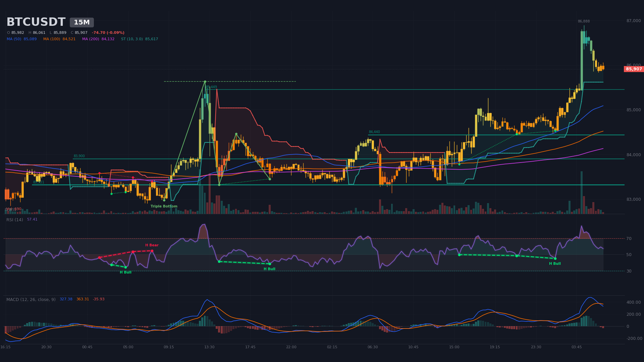This screenshot has height=362, width=644.
Task: Click the MACD line value 327.38
Action: click(x=66, y=299)
